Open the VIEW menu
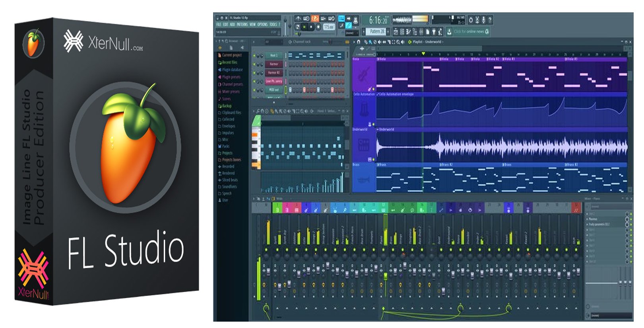The height and width of the screenshot is (328, 644). pos(252,24)
